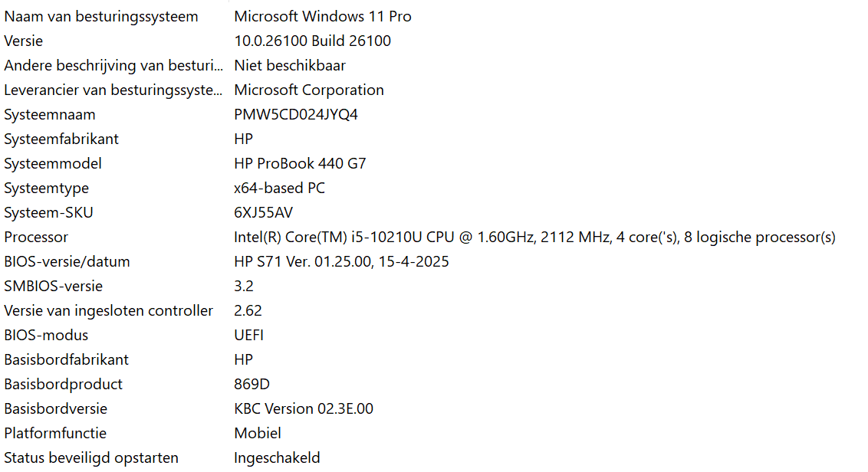868x472 pixels.
Task: Select the BIOS-modus UEFI value
Action: click(x=248, y=336)
